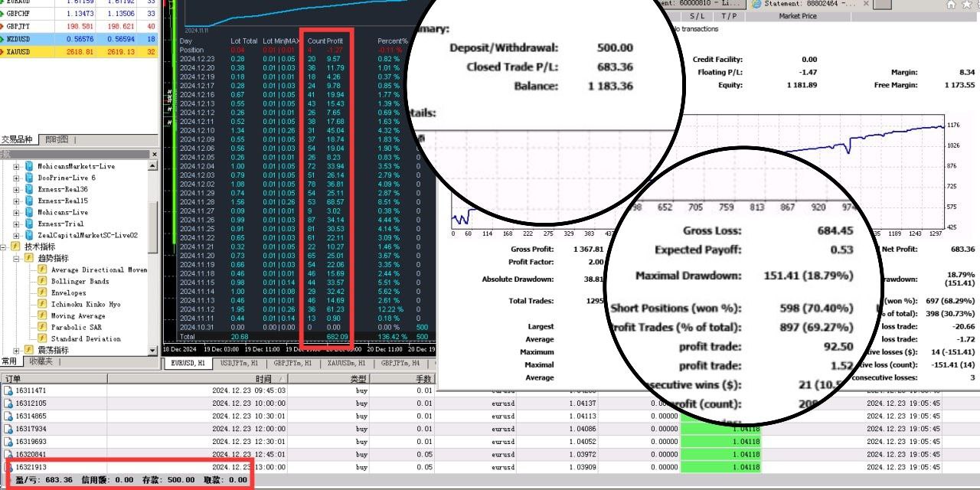Click the navigator vertical scrollbar thumb

154,227
